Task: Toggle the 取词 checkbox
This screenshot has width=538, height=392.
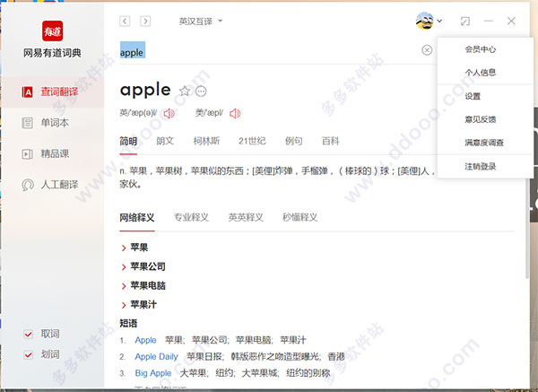Action: pos(28,334)
